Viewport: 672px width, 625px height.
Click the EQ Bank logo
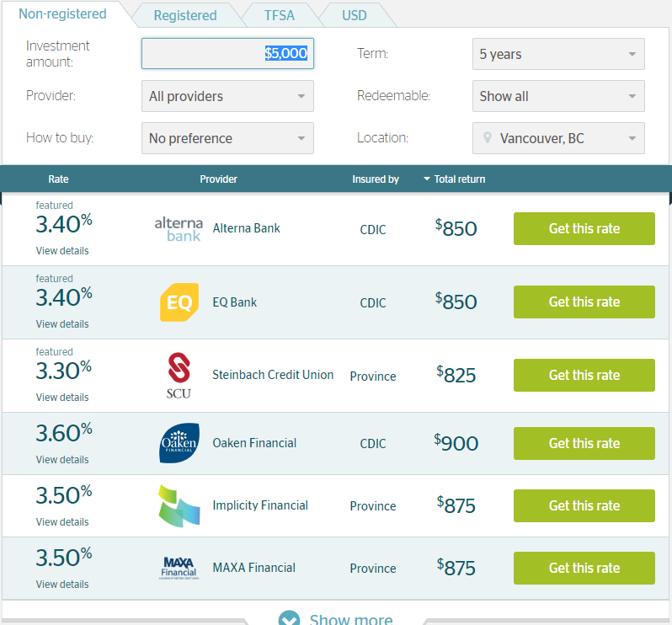coord(179,302)
